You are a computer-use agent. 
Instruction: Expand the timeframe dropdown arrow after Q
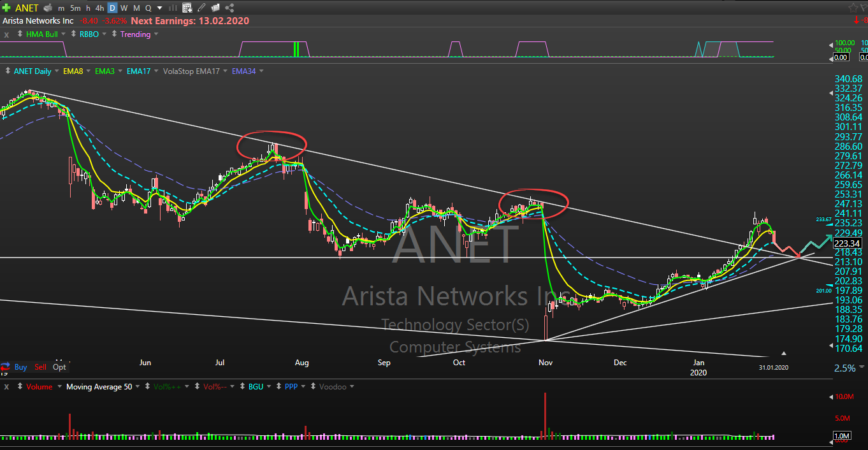pos(159,8)
